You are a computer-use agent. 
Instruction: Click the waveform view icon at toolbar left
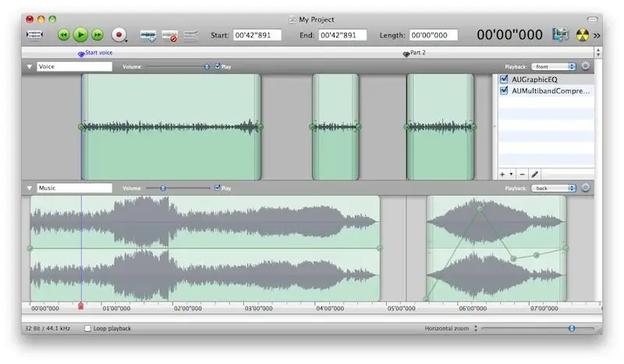click(x=34, y=35)
